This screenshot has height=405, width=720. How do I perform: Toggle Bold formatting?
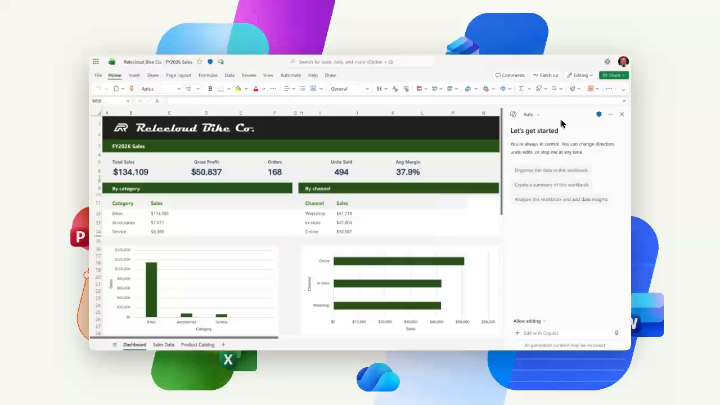[x=210, y=89]
